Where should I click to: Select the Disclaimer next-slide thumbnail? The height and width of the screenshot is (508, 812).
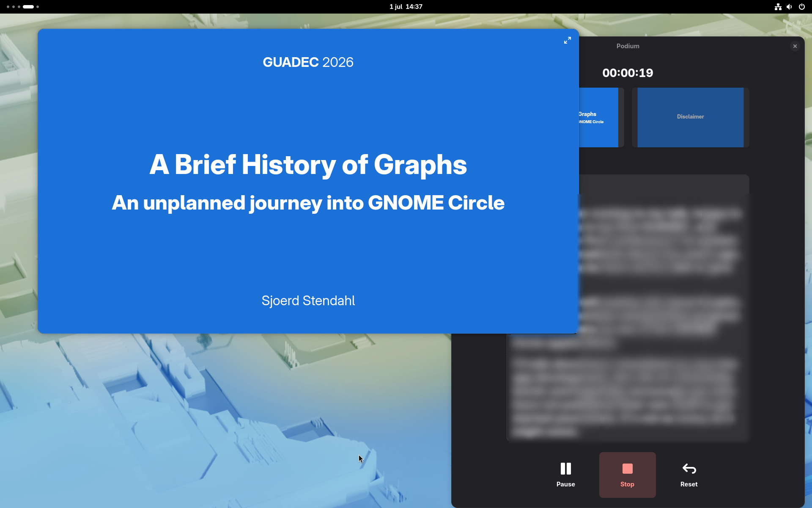690,117
